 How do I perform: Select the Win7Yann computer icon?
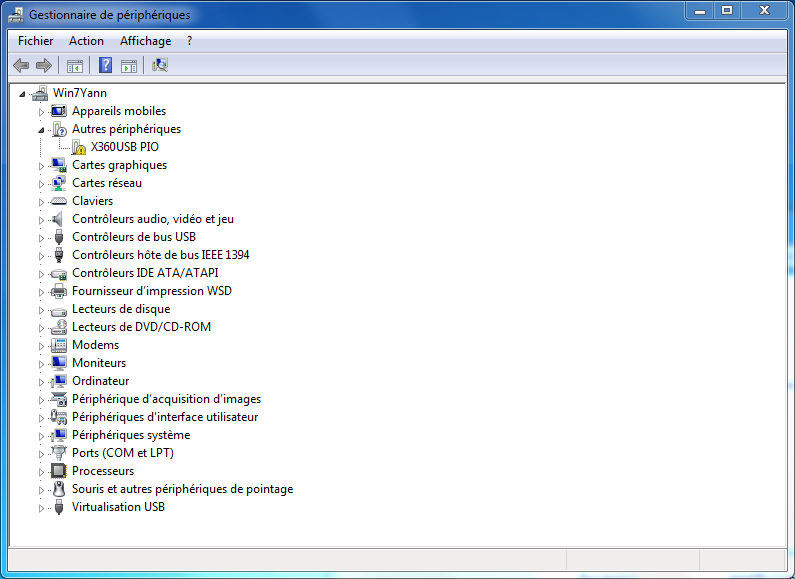(40, 93)
